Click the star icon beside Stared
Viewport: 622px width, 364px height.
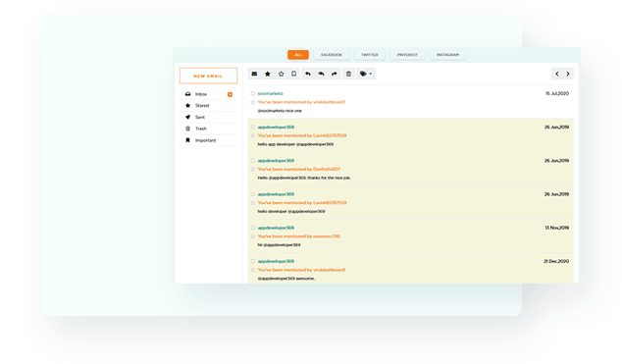[x=188, y=106]
